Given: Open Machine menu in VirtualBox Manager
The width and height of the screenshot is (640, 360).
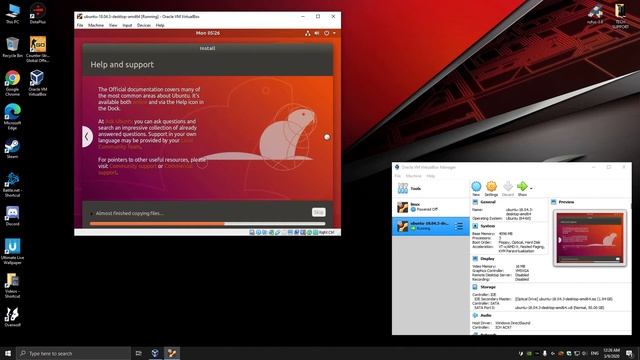Looking at the screenshot, I should (413, 176).
